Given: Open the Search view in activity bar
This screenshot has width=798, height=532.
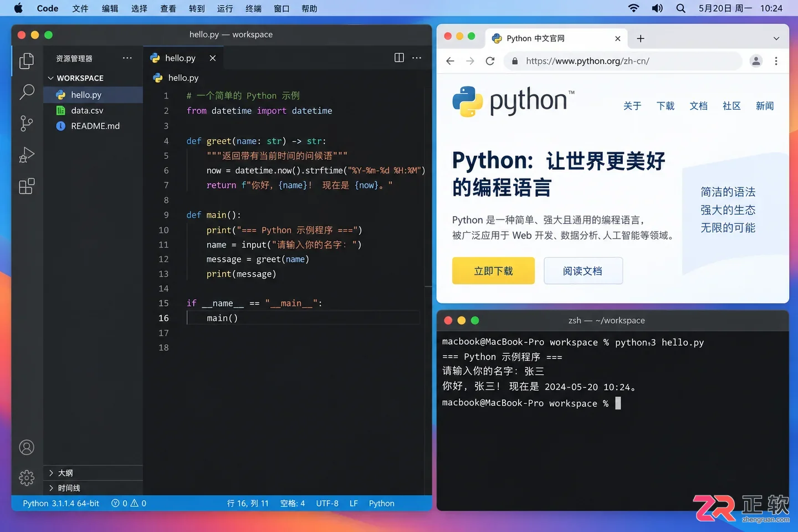Looking at the screenshot, I should click(27, 92).
